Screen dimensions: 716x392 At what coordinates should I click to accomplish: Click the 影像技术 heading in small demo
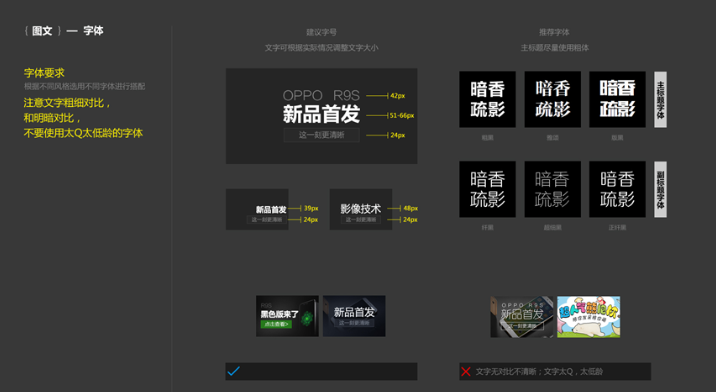361,209
